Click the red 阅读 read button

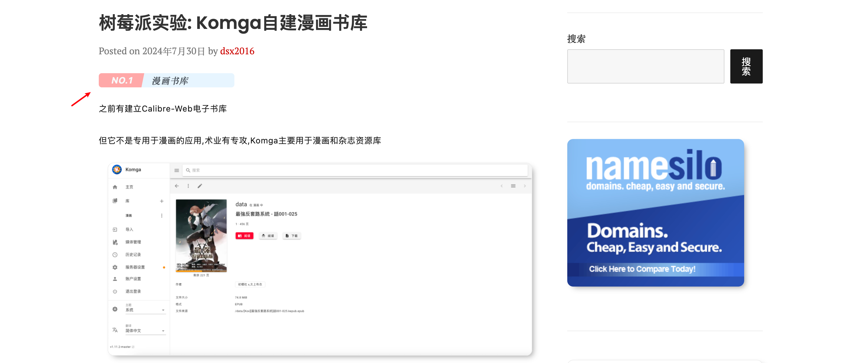pos(244,236)
